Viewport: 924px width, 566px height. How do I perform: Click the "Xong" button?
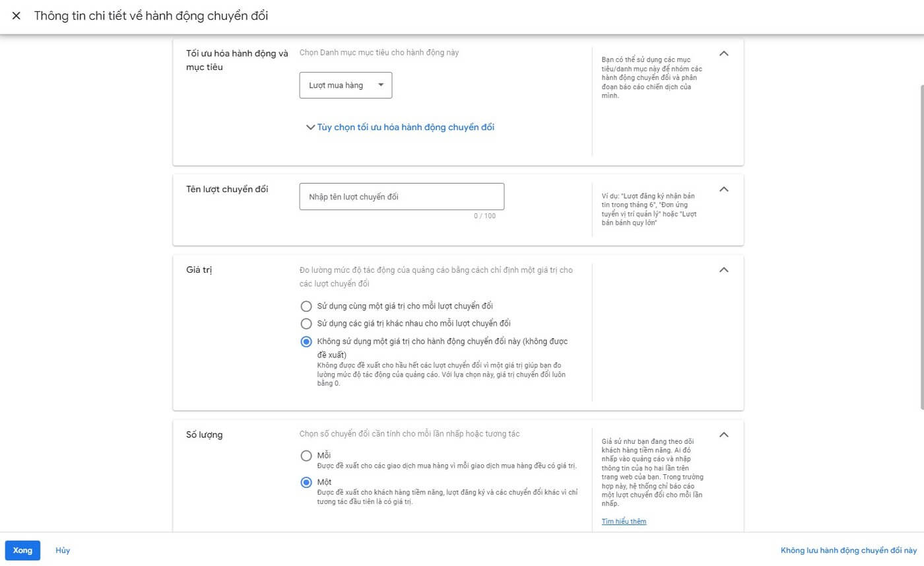point(22,549)
